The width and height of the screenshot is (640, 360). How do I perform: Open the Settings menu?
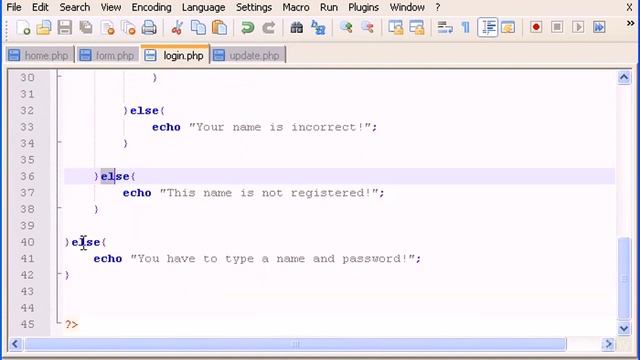pos(254,7)
